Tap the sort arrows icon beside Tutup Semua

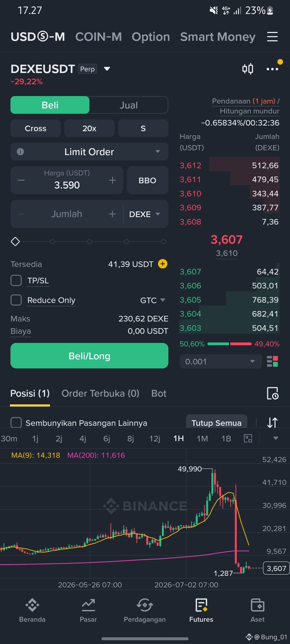coord(272,423)
